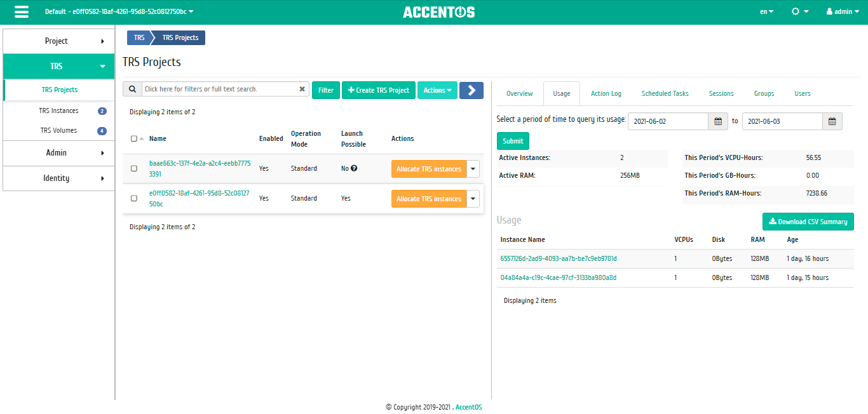Image resolution: width=868 pixels, height=414 pixels.
Task: Focus the filters or full text search field
Action: (x=219, y=90)
